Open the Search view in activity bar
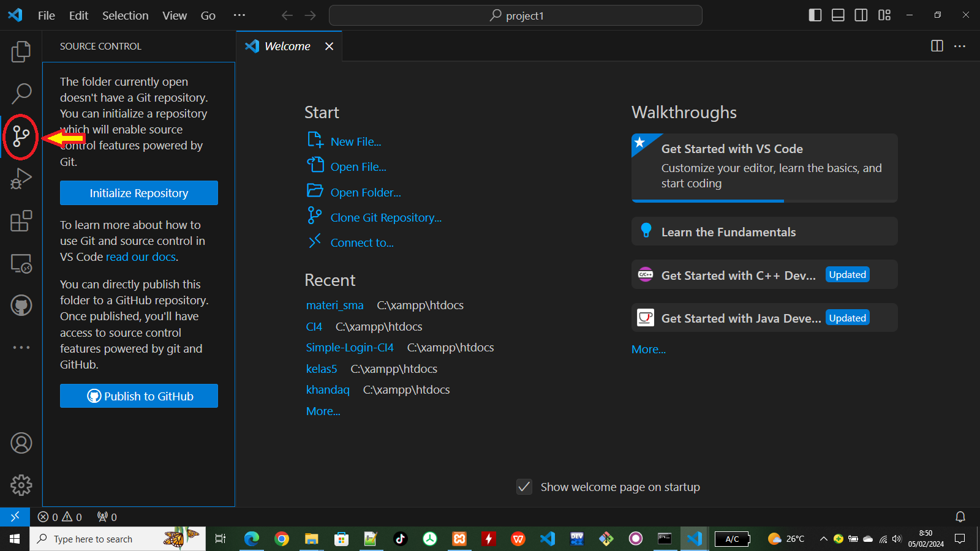This screenshot has height=551, width=980. pos(21,94)
